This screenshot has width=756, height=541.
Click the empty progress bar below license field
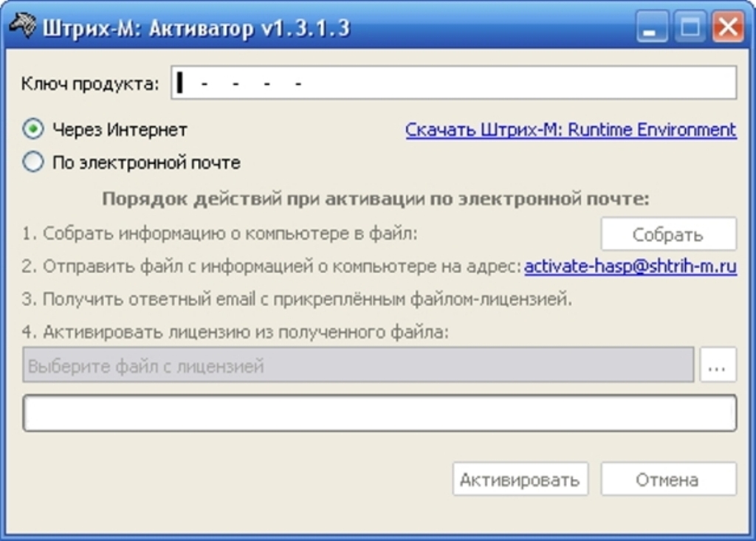[x=379, y=413]
